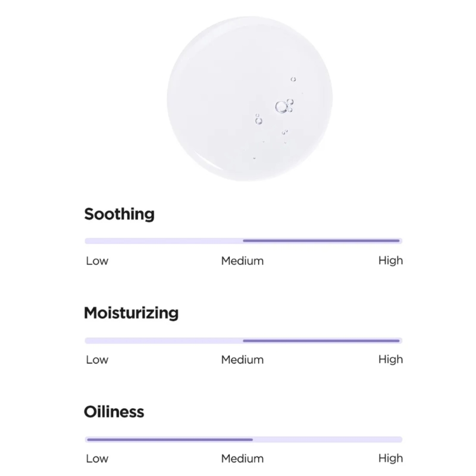Click the dark filled portion of Soothing bar
The image size is (476, 476).
321,241
